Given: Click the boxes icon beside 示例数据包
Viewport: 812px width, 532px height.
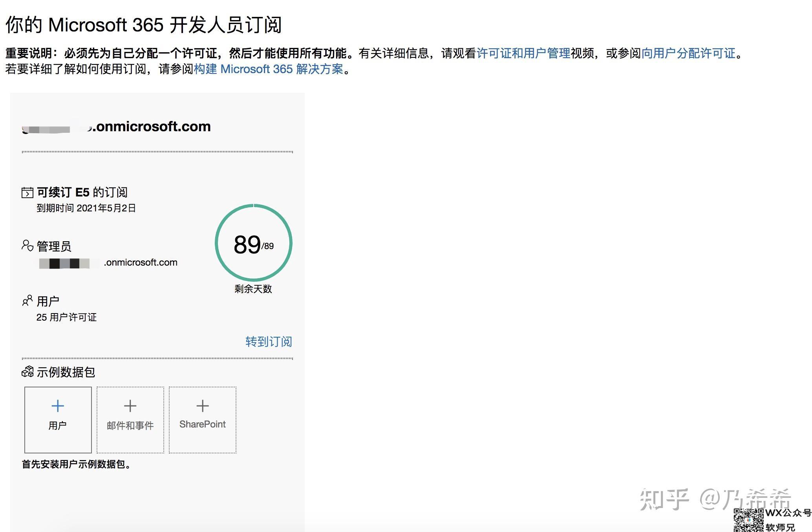Looking at the screenshot, I should click(27, 371).
